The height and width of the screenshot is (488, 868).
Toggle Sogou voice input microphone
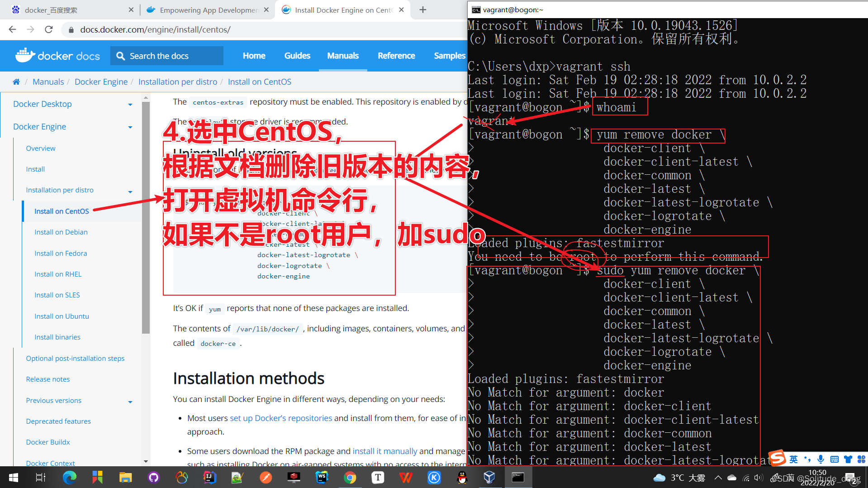pyautogui.click(x=821, y=459)
